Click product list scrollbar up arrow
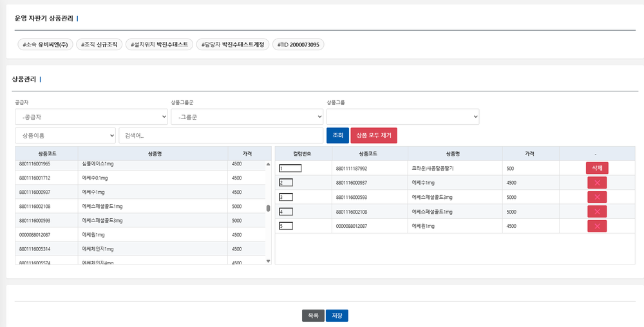The image size is (644, 327). tap(269, 164)
